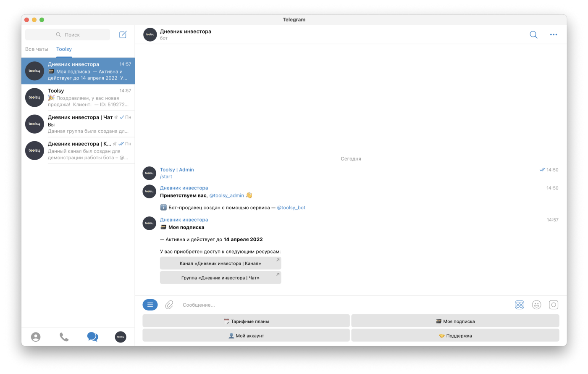Open the three-dots chat menu
Screen dimensions: 588x374
[554, 34]
